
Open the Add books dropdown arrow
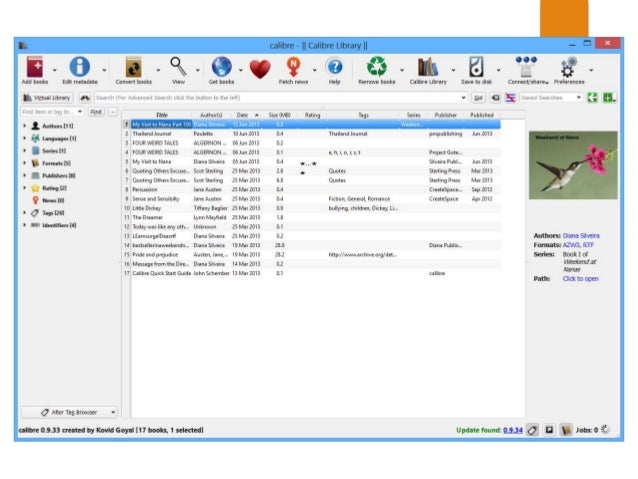[55, 70]
